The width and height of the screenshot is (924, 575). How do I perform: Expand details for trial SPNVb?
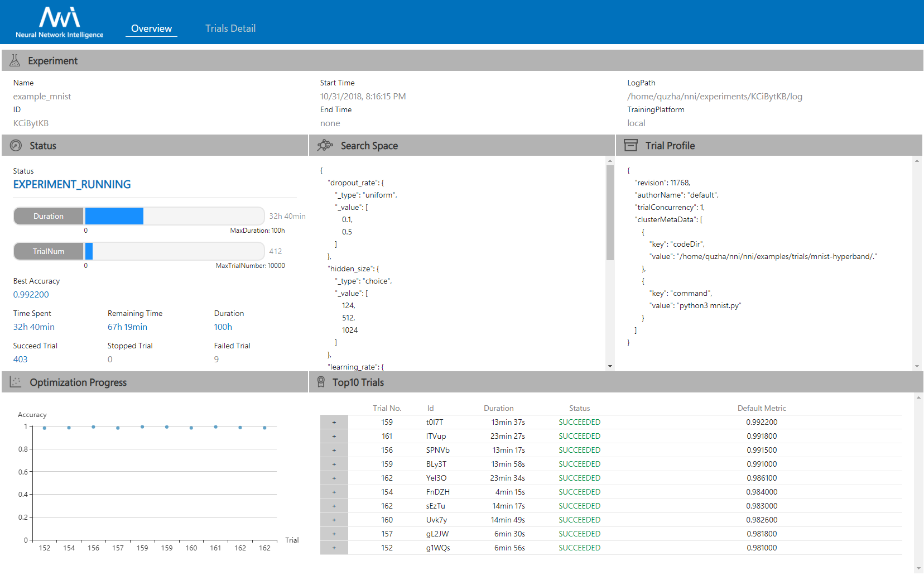pyautogui.click(x=334, y=450)
